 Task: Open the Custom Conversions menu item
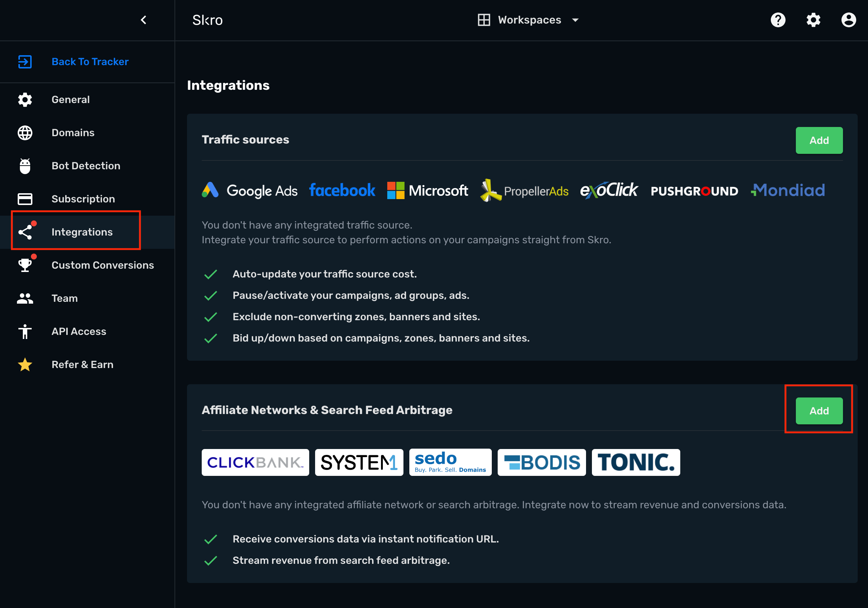pyautogui.click(x=87, y=265)
